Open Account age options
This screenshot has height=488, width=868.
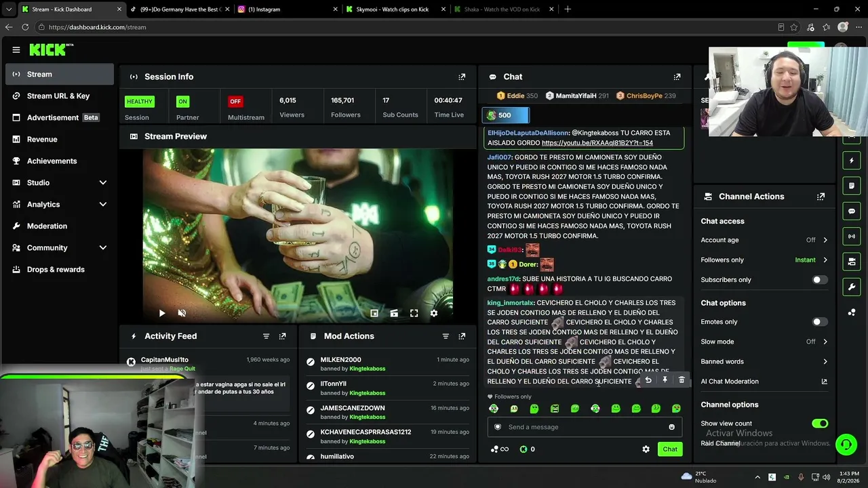(x=764, y=240)
